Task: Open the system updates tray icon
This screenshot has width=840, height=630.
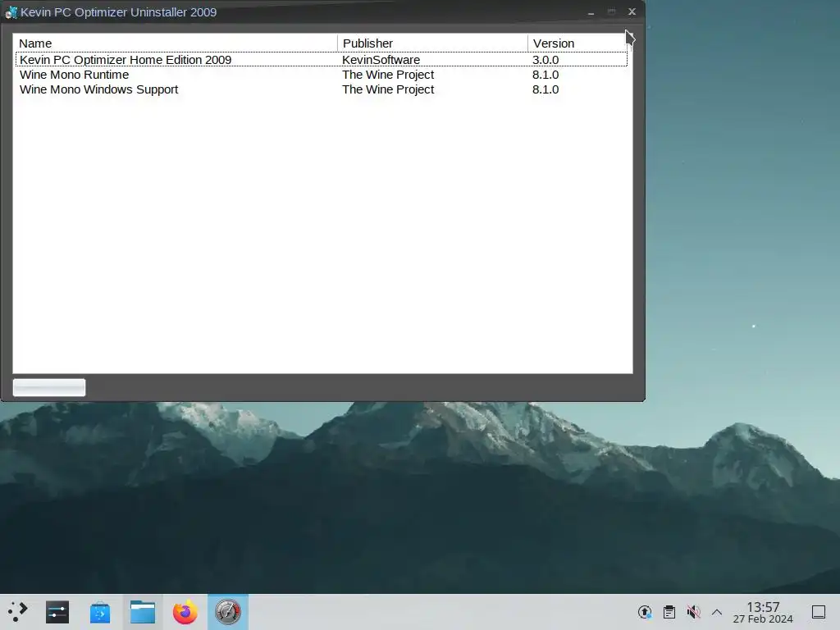Action: [x=645, y=612]
